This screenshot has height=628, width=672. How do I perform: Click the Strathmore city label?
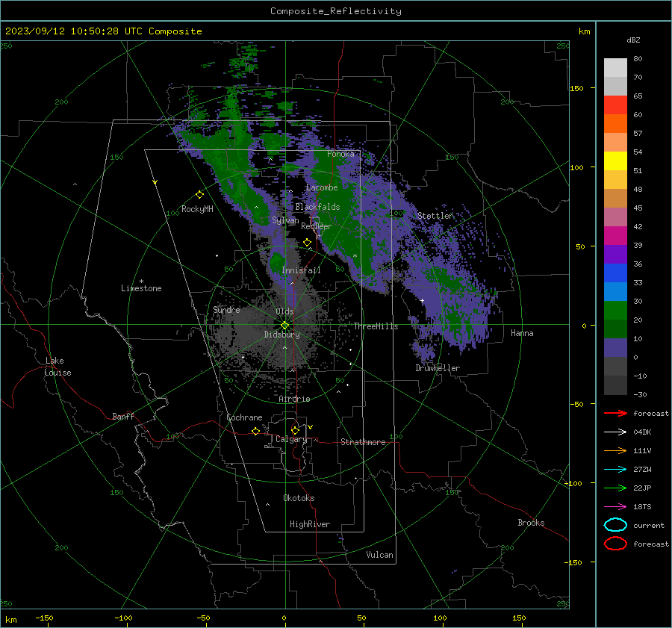[363, 442]
